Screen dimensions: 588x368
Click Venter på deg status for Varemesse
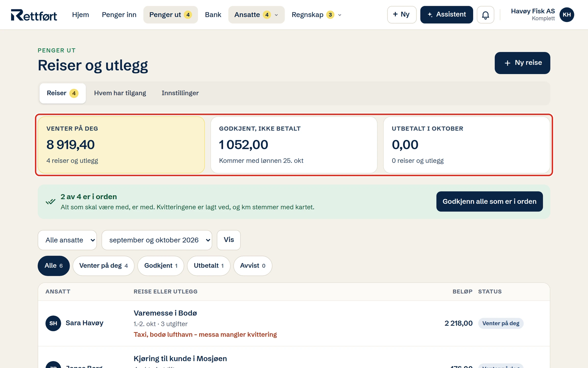pos(501,323)
